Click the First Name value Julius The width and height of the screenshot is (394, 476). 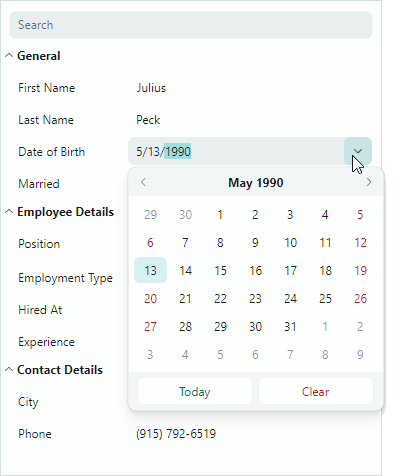(151, 88)
